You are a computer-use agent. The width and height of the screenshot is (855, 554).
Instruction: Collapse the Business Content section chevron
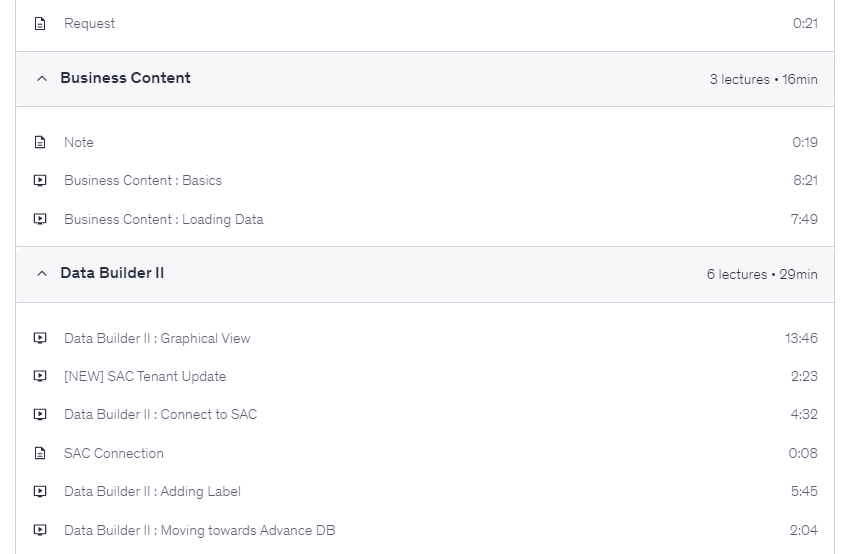click(x=41, y=78)
